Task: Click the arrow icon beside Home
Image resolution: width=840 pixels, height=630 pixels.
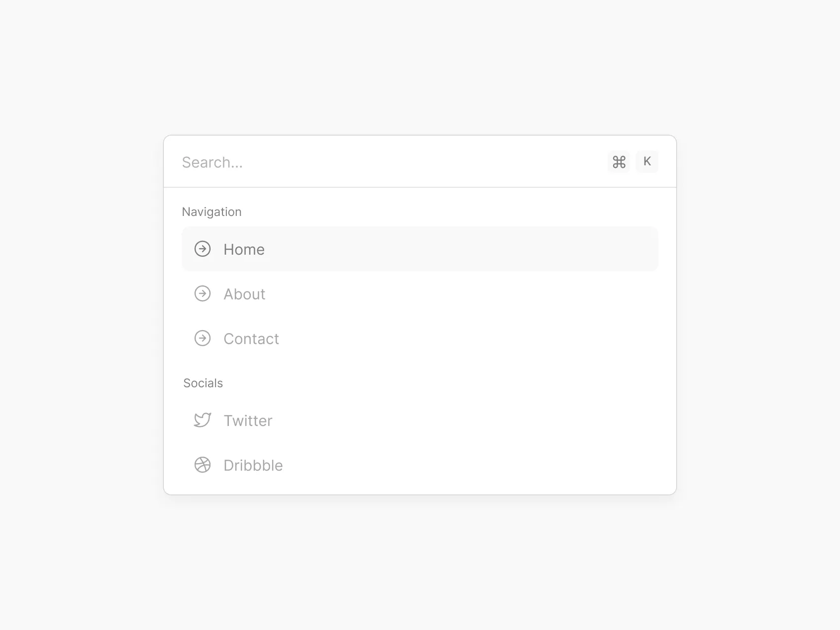Action: click(203, 249)
